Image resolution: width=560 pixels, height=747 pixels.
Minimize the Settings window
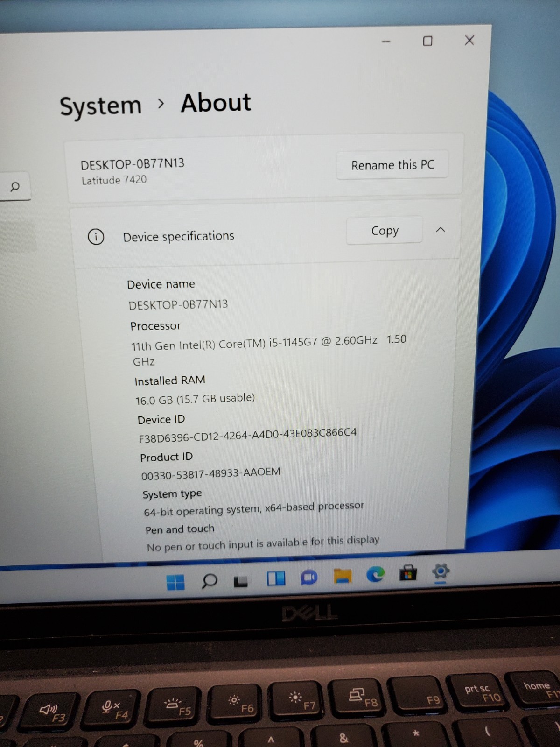pos(386,42)
